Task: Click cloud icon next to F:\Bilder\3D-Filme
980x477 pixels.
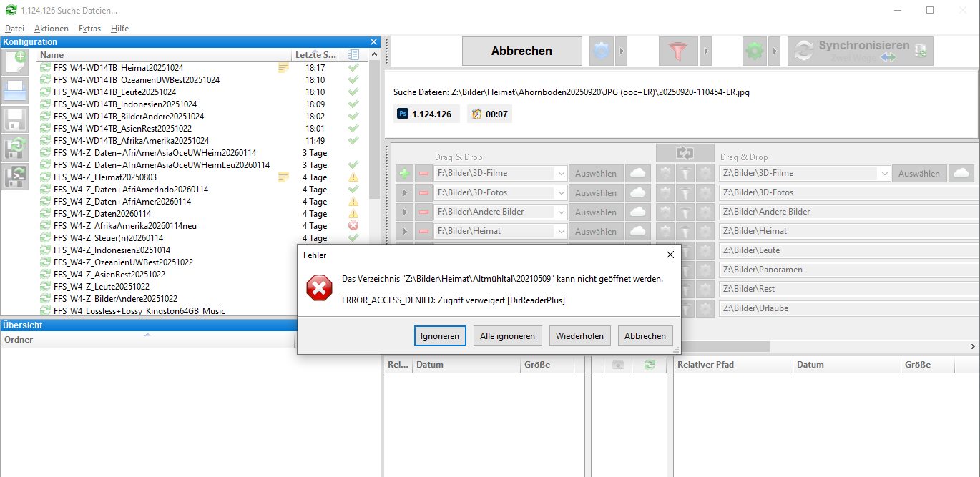Action: click(639, 173)
